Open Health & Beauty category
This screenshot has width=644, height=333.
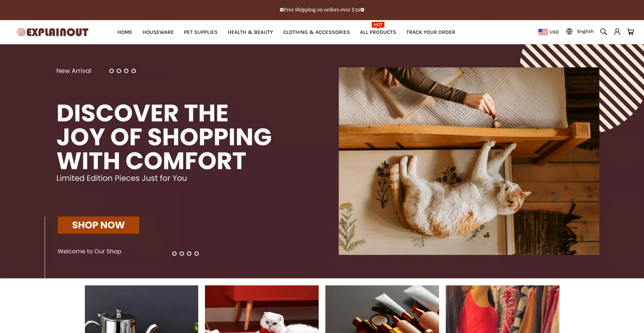(250, 32)
